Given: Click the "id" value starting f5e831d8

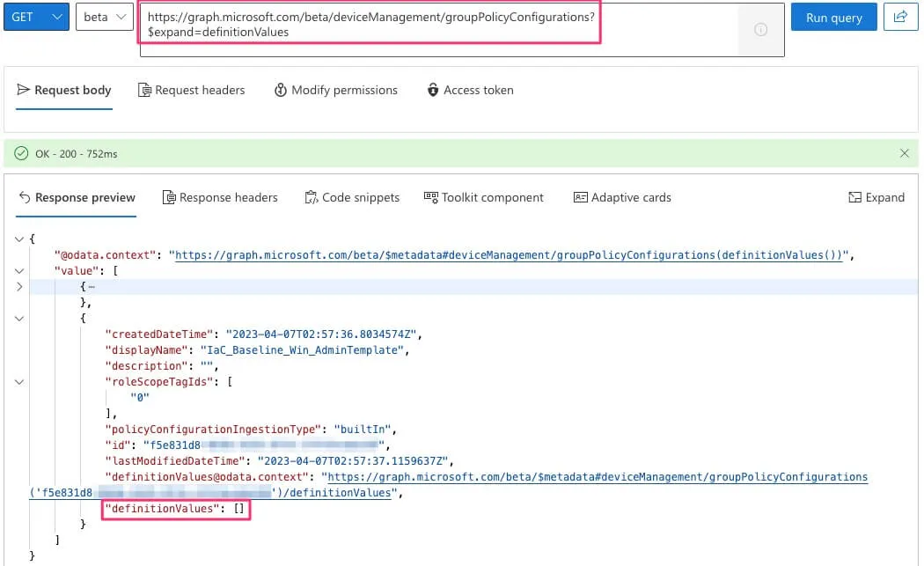Looking at the screenshot, I should pos(263,445).
